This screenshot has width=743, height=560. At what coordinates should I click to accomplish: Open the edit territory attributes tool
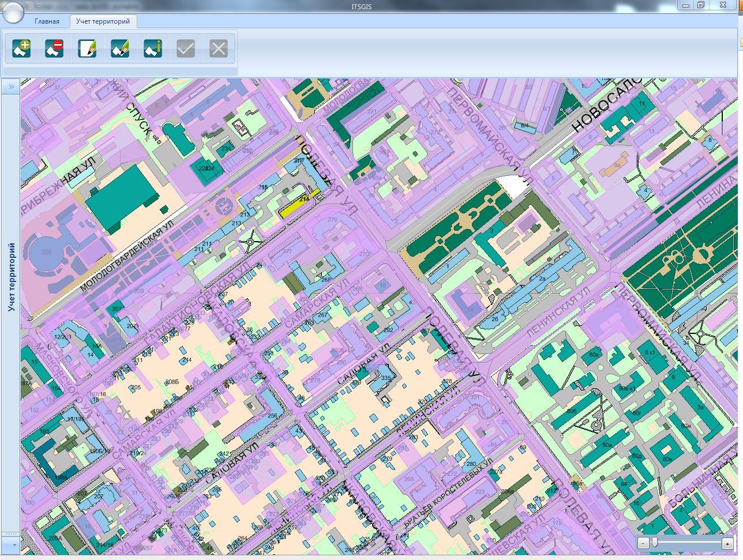pos(87,48)
